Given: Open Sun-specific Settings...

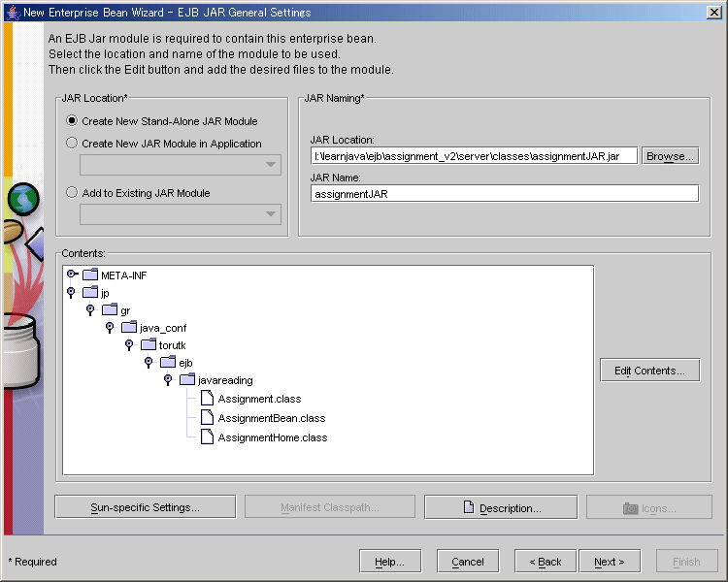Looking at the screenshot, I should (146, 507).
